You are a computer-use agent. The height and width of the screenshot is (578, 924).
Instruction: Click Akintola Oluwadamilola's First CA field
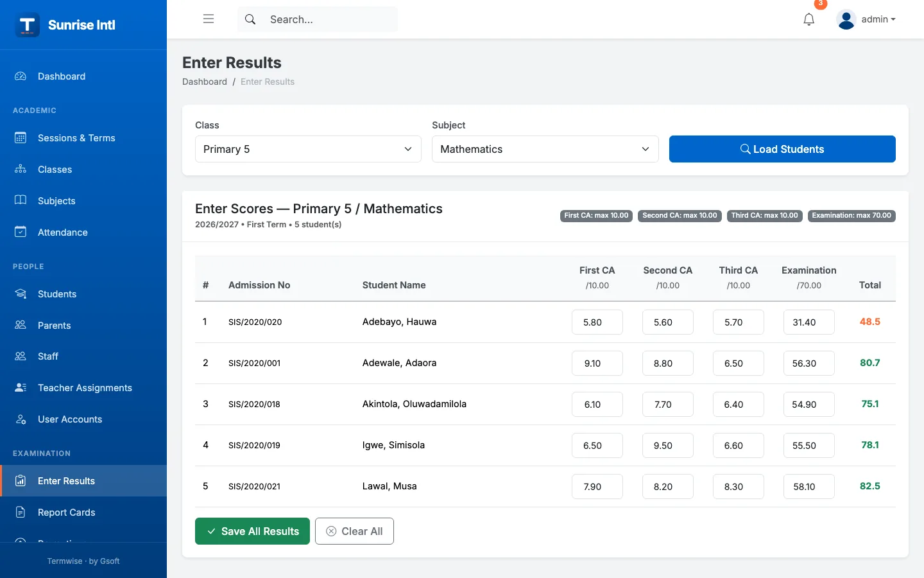(597, 405)
